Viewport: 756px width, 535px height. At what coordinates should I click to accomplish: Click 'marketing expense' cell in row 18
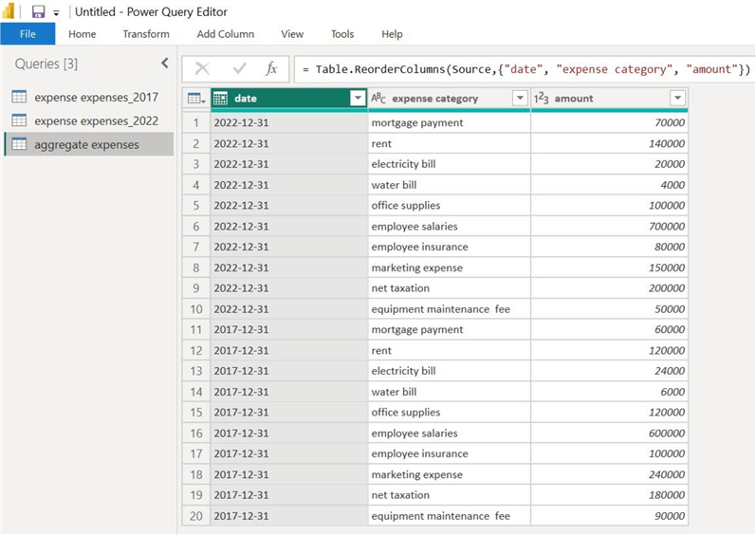[x=449, y=474]
